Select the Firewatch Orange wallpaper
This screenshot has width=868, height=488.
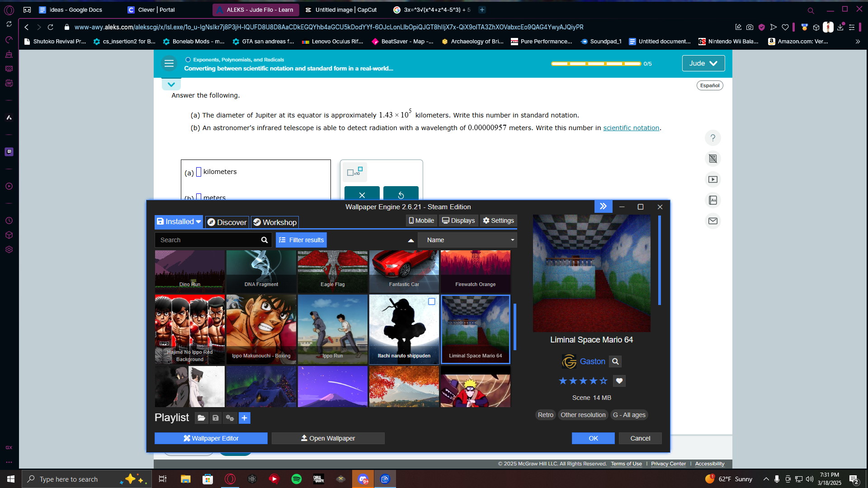point(476,271)
